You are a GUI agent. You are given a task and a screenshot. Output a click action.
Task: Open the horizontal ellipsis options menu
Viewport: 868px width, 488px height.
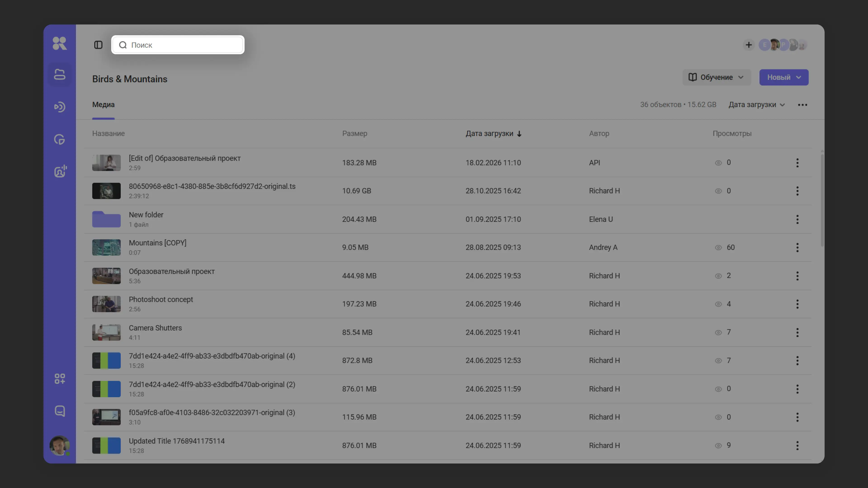click(x=802, y=105)
